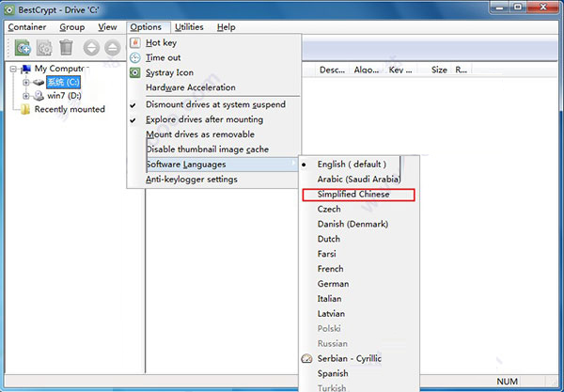Click the Recently mounted folder icon
The image size is (564, 392).
click(25, 109)
